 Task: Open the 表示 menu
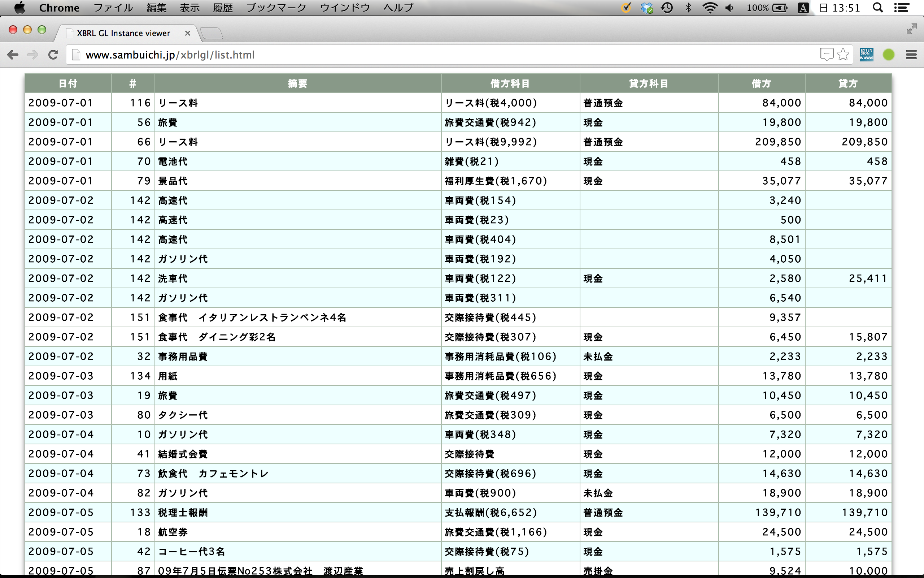pos(190,8)
